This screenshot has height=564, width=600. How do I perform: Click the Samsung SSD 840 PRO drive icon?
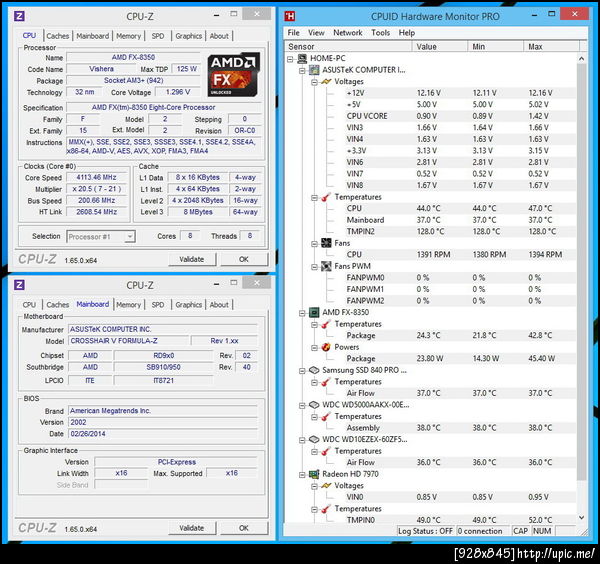coord(314,370)
